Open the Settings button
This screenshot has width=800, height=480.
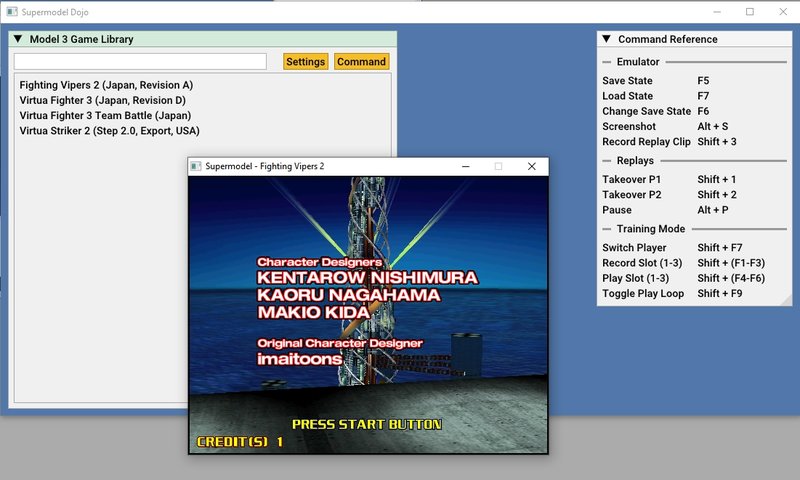[x=306, y=62]
